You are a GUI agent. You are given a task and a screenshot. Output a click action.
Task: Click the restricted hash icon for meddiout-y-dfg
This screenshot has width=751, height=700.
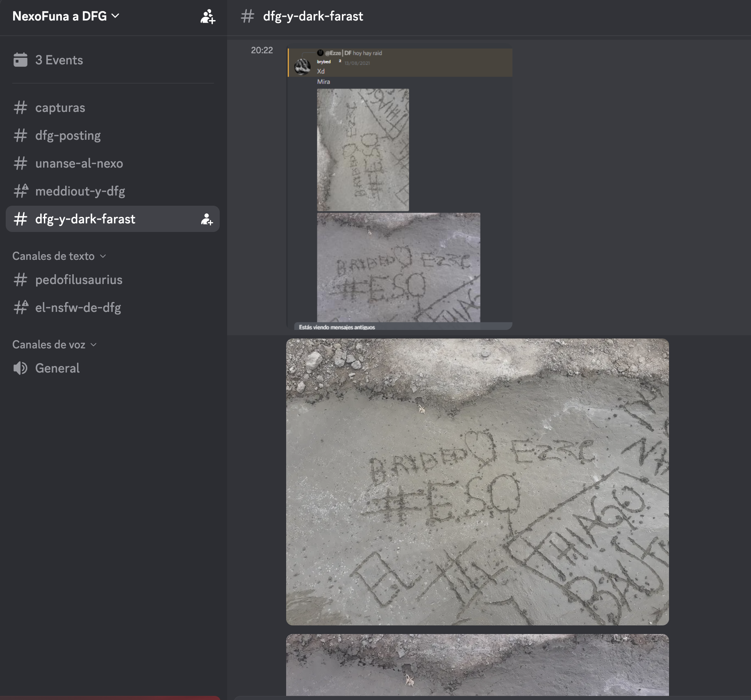tap(20, 191)
